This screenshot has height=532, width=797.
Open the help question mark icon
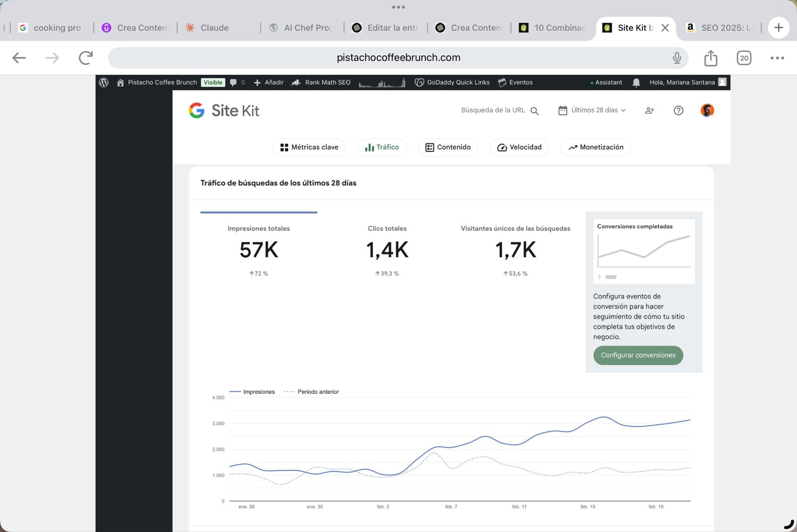[678, 110]
